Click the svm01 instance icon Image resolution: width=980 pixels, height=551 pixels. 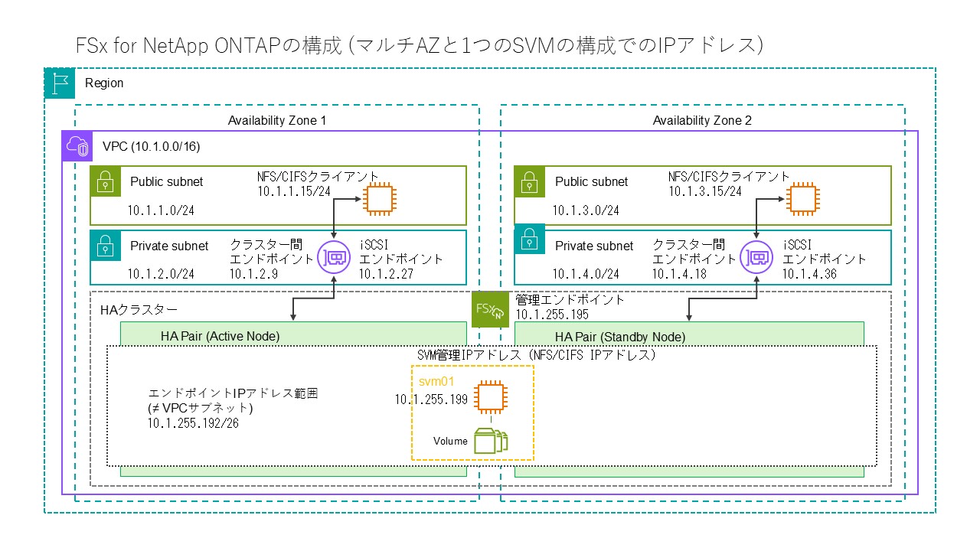tap(489, 397)
